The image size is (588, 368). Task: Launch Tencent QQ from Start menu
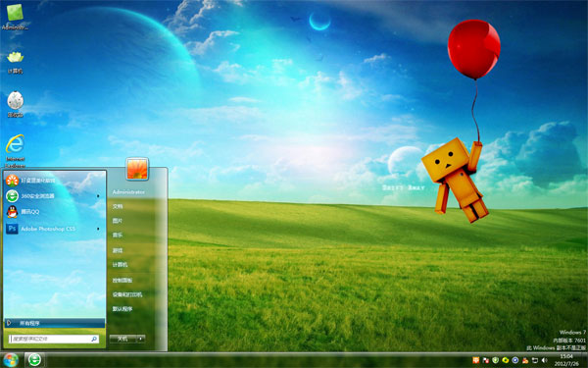[54, 212]
